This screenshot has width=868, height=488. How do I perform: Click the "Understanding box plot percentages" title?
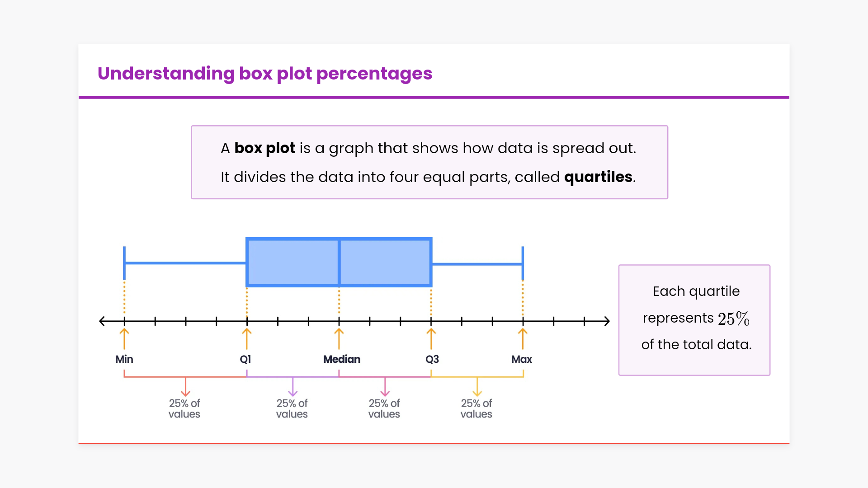point(265,74)
